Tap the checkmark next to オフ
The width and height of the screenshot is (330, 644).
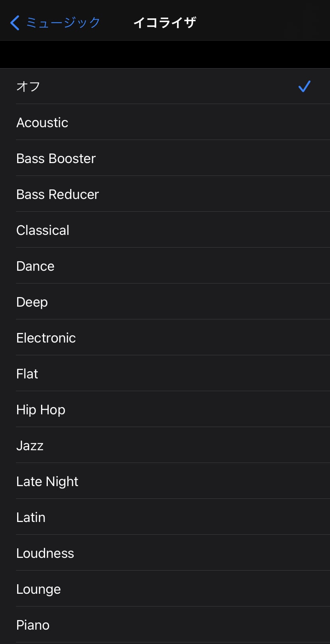[304, 86]
